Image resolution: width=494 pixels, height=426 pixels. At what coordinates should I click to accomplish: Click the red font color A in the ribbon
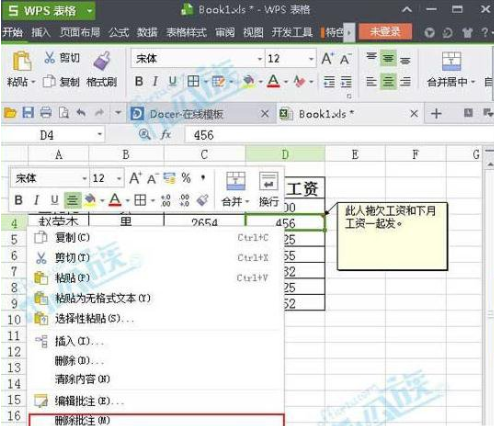(x=273, y=81)
